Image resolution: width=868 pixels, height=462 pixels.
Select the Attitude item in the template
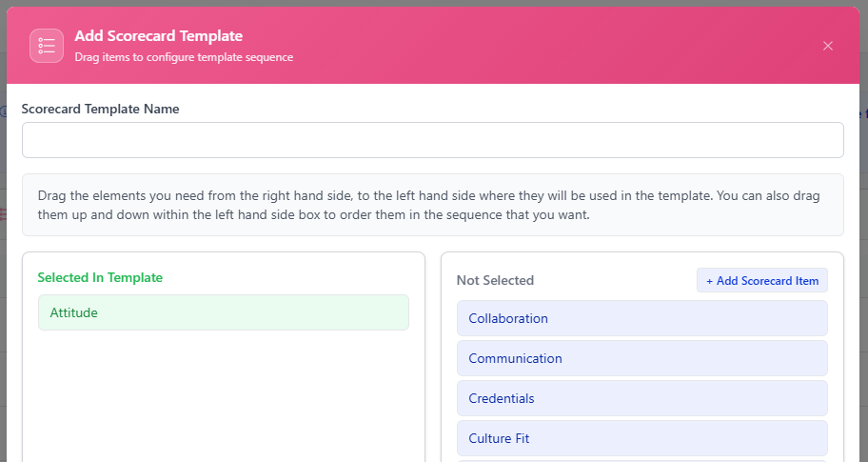click(x=224, y=312)
